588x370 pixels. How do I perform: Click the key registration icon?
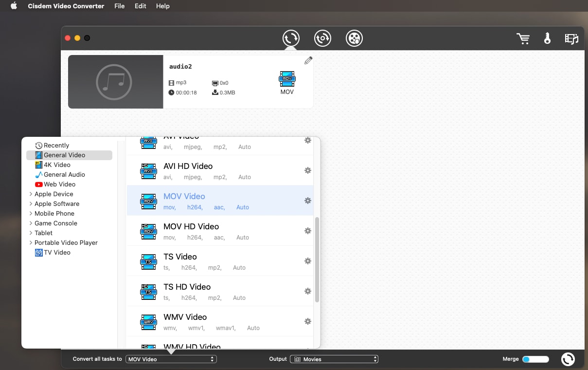pyautogui.click(x=547, y=38)
